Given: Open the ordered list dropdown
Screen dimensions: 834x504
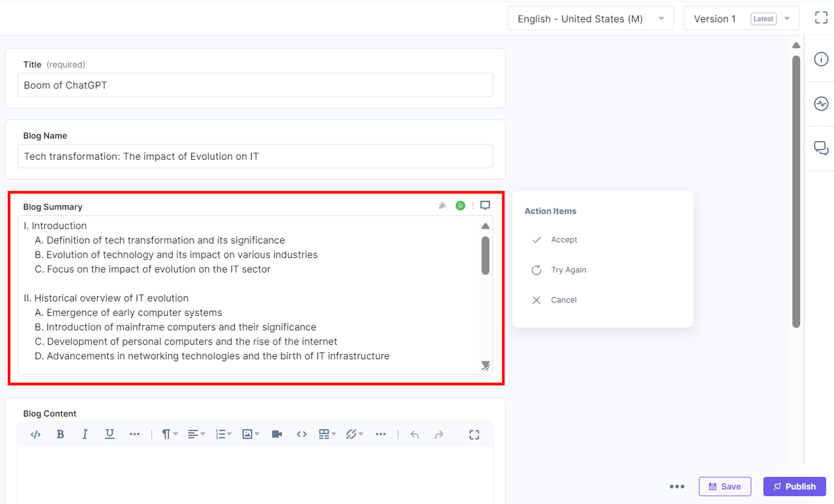Looking at the screenshot, I should point(223,434).
